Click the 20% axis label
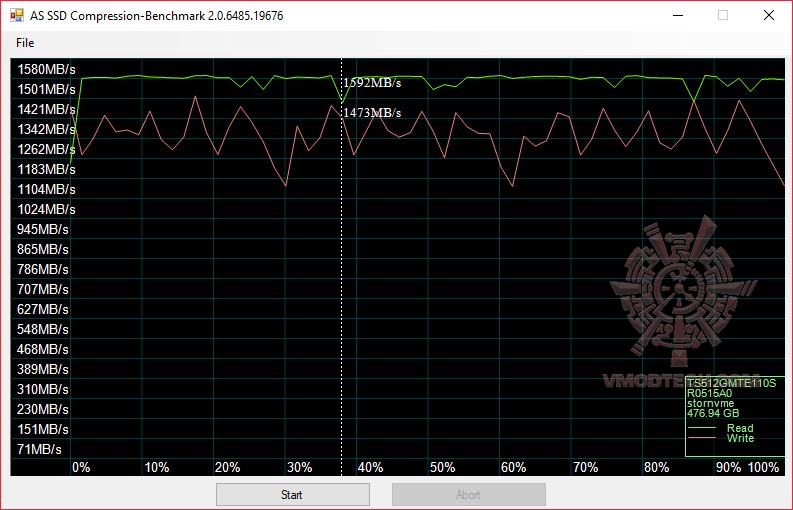Viewport: 793px width, 510px height. pyautogui.click(x=228, y=468)
